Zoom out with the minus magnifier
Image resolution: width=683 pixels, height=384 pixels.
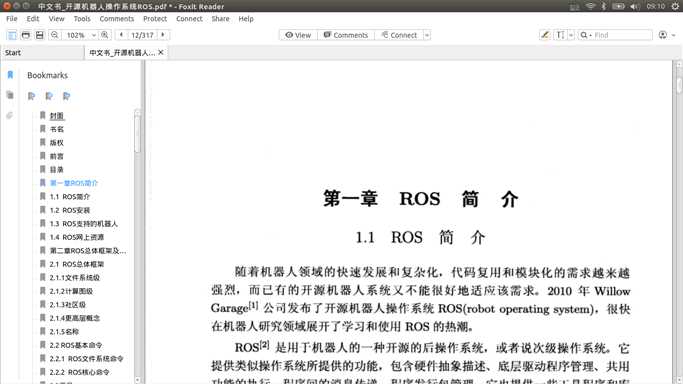pyautogui.click(x=54, y=35)
